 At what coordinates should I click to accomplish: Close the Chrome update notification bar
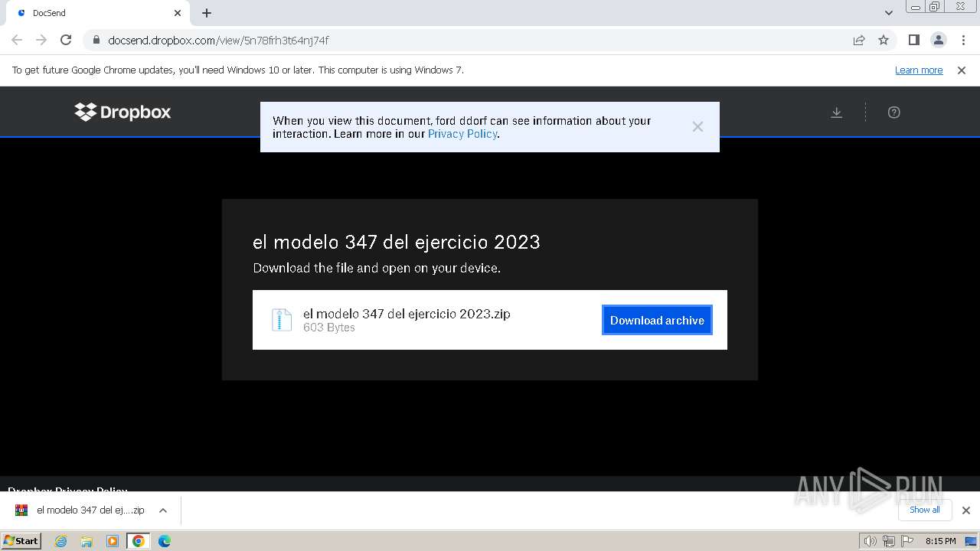(x=962, y=70)
